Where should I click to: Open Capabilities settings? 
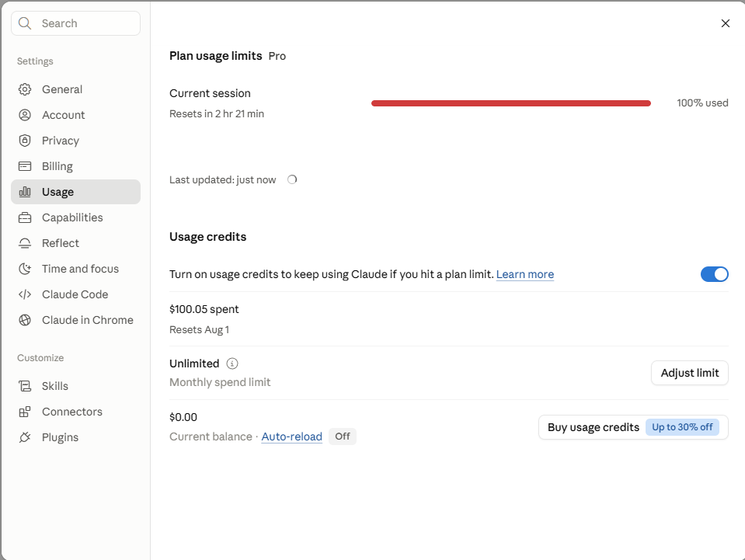coord(75,217)
